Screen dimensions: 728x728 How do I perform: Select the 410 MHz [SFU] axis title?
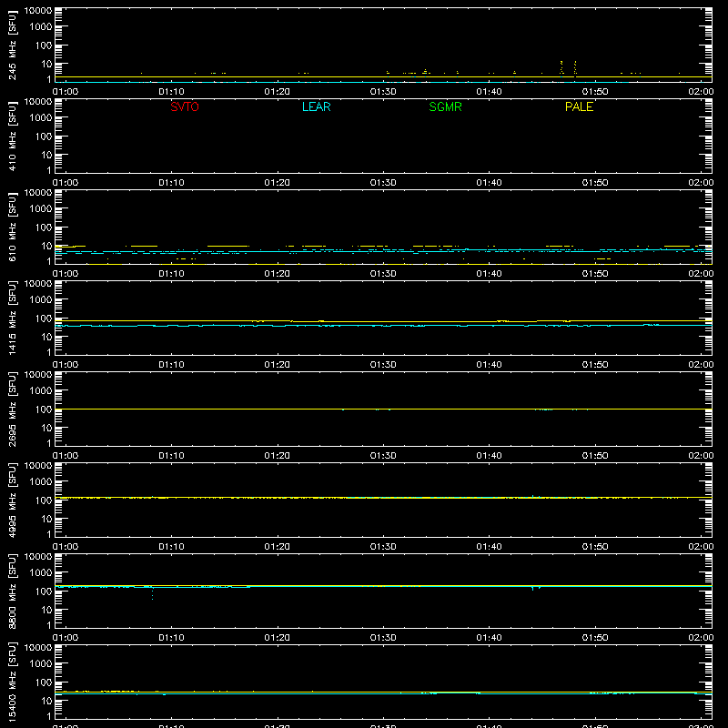coord(12,136)
